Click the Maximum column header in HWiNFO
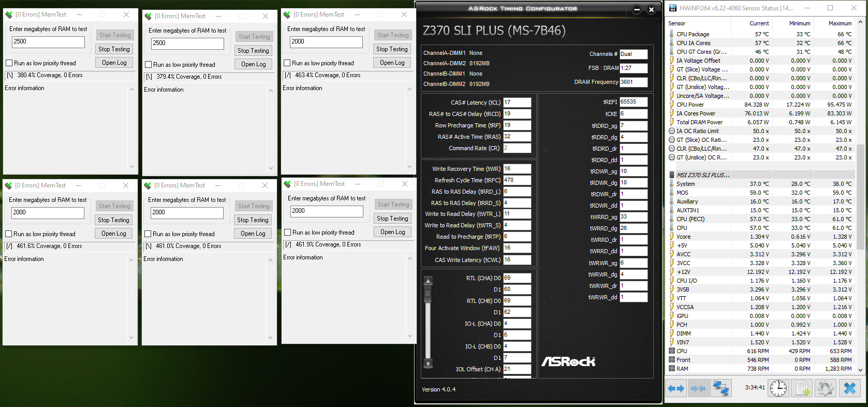Screen dimensions: 868x407 [834, 23]
